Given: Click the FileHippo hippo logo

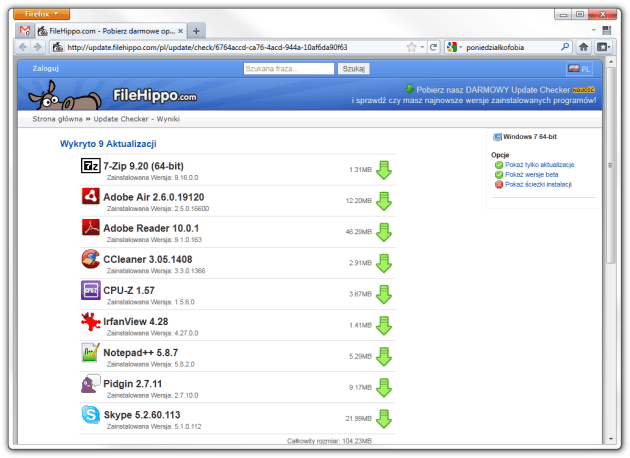Looking at the screenshot, I should pos(65,96).
